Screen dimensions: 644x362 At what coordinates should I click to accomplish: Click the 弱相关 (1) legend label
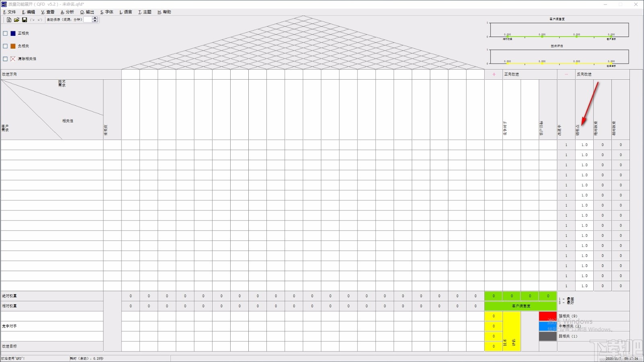coord(568,336)
